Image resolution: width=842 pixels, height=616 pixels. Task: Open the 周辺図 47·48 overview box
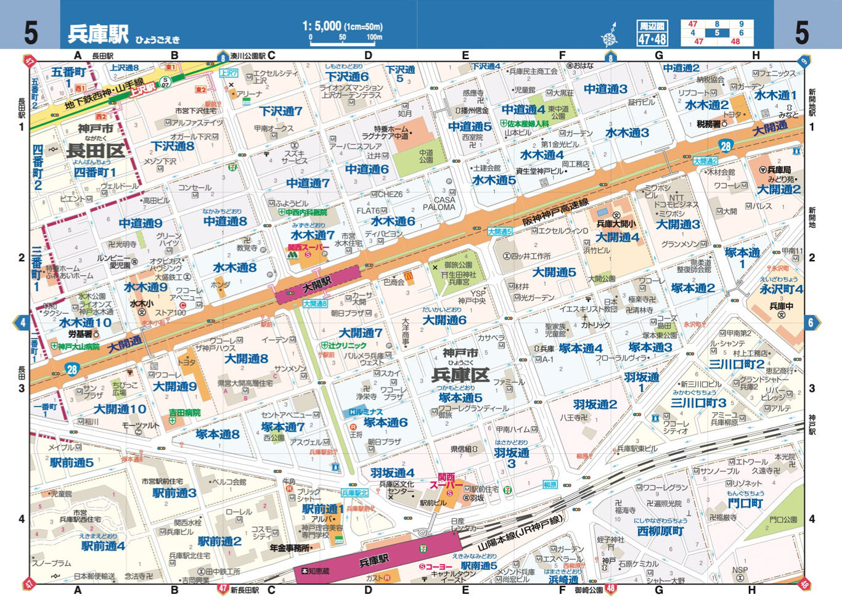pyautogui.click(x=652, y=33)
